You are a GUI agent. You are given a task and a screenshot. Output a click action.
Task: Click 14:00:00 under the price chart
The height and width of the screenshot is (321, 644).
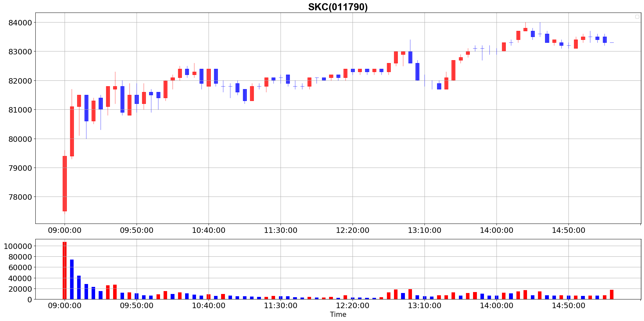(496, 230)
